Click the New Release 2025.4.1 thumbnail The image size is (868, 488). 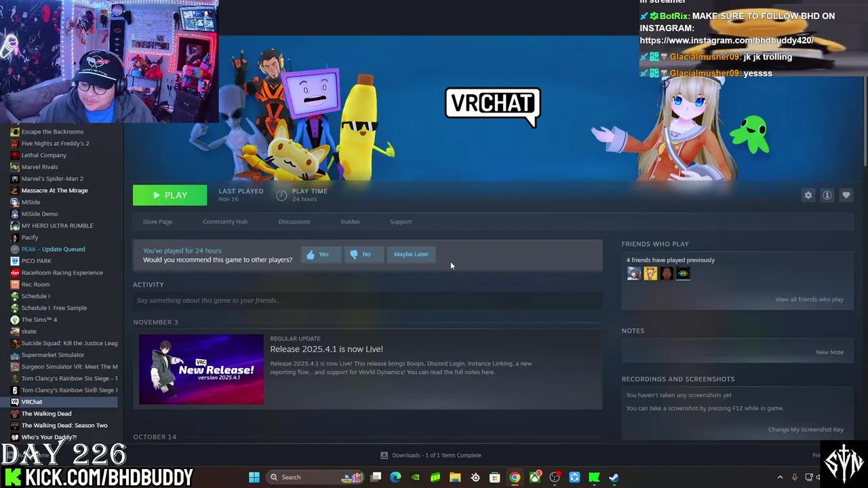[x=201, y=369]
